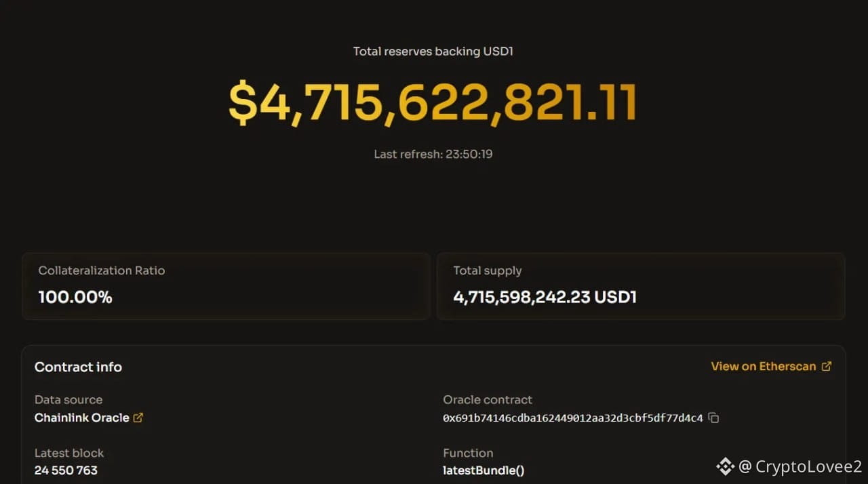
Task: Click the Data source label
Action: [68, 400]
